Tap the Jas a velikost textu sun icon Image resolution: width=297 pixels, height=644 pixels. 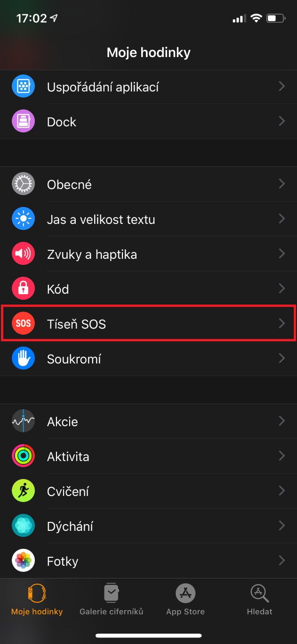click(23, 219)
